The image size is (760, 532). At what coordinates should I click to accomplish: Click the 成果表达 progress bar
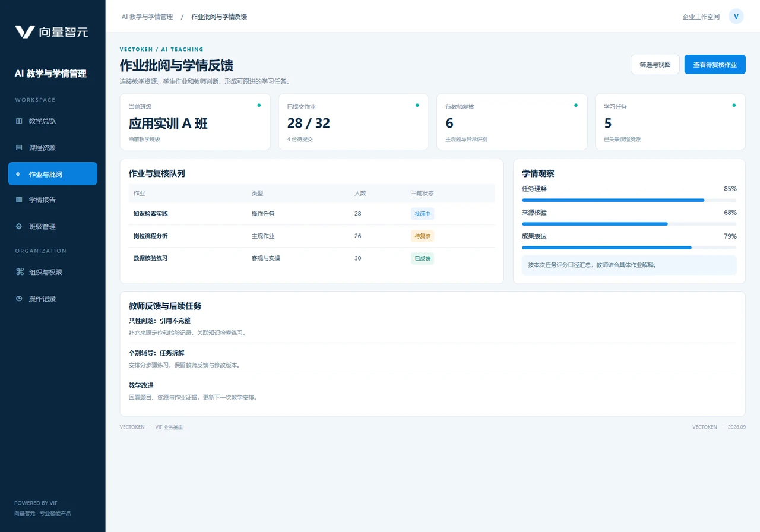629,248
